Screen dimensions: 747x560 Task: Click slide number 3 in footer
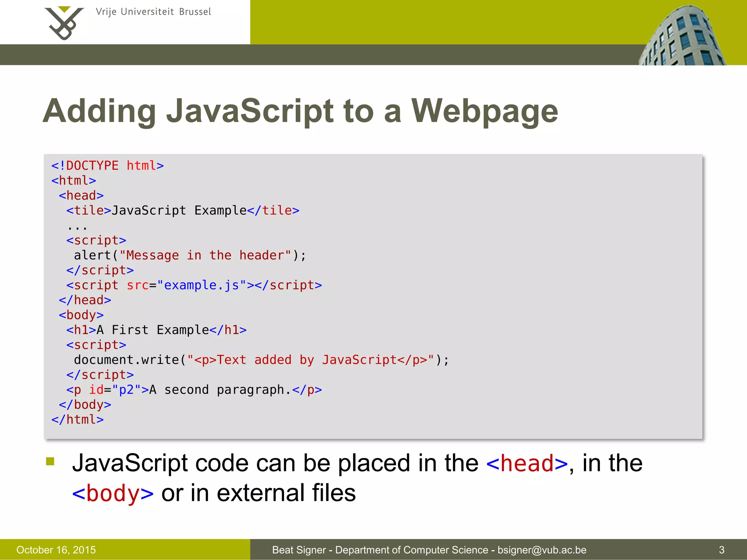click(721, 550)
